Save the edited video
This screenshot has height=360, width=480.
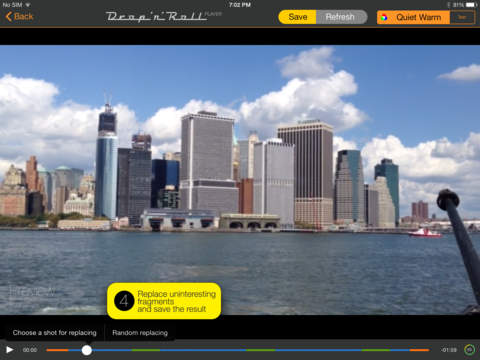[x=297, y=17]
